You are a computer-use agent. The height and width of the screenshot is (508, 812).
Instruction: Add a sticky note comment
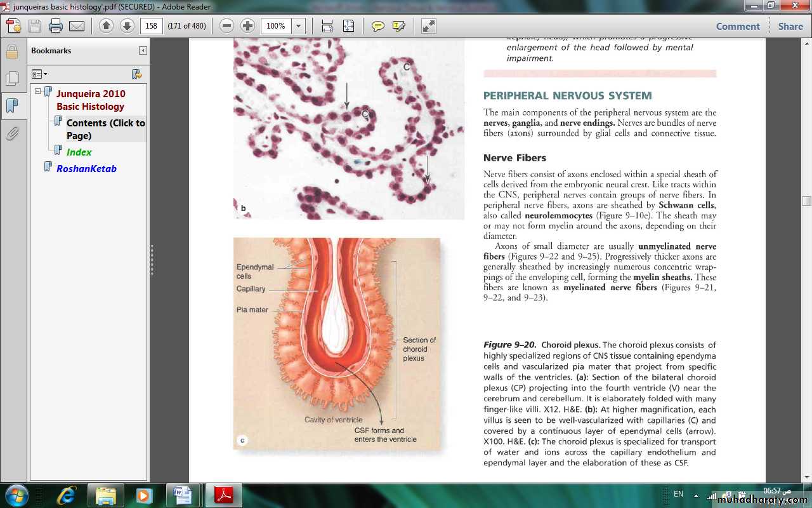click(378, 26)
